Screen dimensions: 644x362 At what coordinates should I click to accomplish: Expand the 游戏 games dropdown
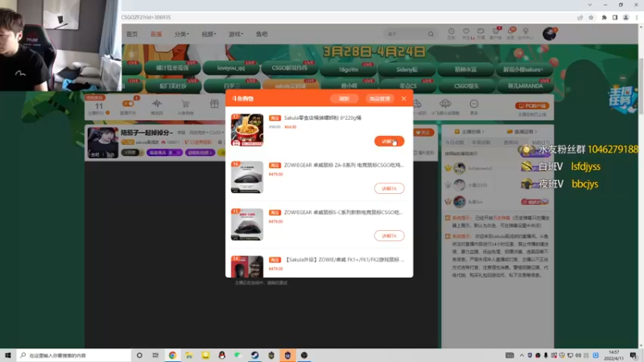[x=236, y=34]
